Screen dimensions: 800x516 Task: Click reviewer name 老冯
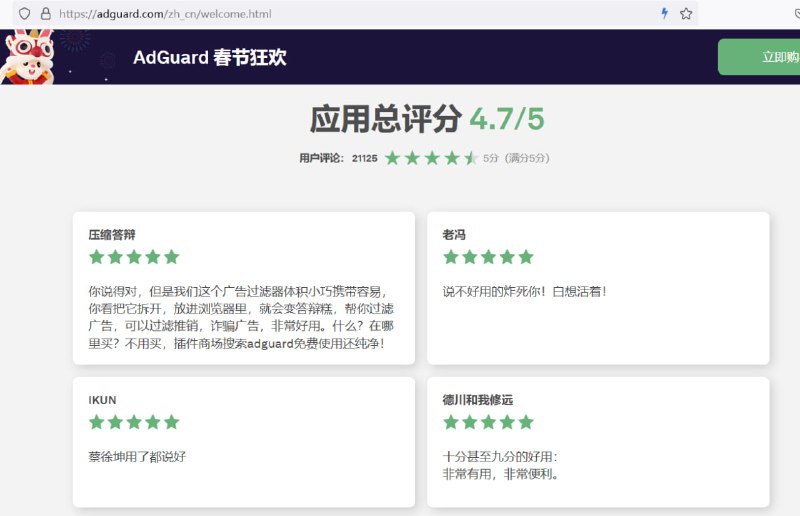(454, 235)
